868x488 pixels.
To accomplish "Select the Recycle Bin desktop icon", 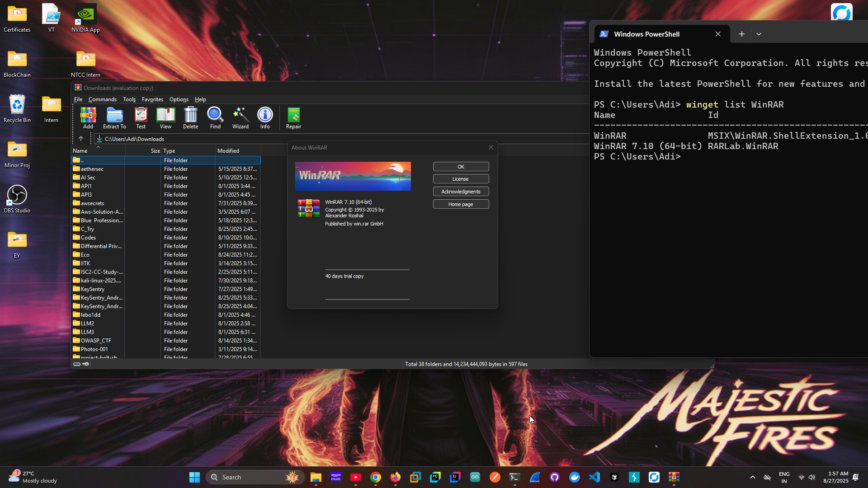I will pos(17,109).
